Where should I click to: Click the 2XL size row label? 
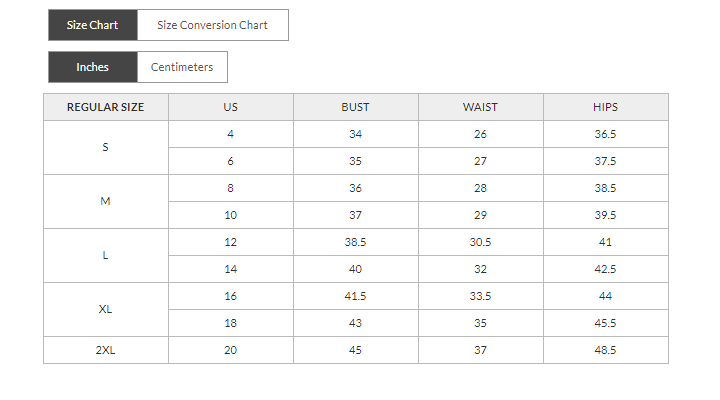coord(105,350)
